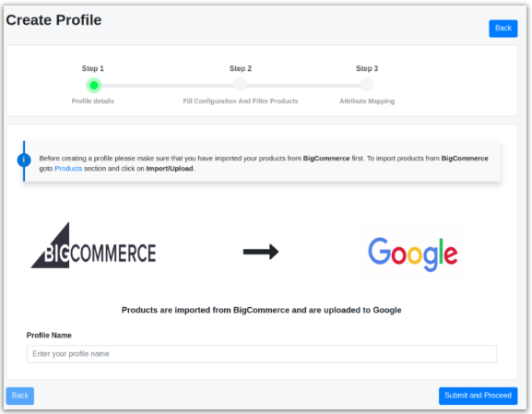Screen dimensions: 532x414
Task: Click Profile details step caption
Action: tap(92, 101)
